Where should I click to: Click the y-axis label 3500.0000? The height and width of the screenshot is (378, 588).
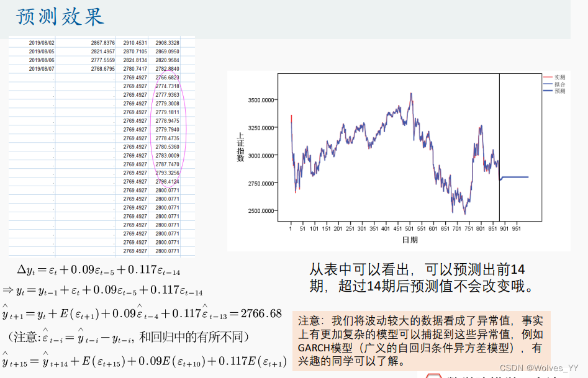click(x=261, y=100)
